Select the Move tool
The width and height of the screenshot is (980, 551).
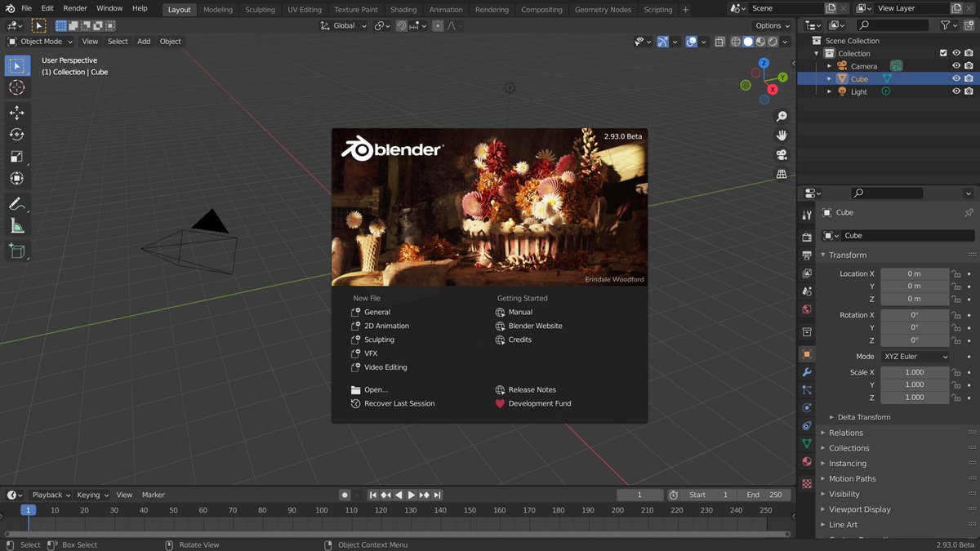pyautogui.click(x=16, y=113)
